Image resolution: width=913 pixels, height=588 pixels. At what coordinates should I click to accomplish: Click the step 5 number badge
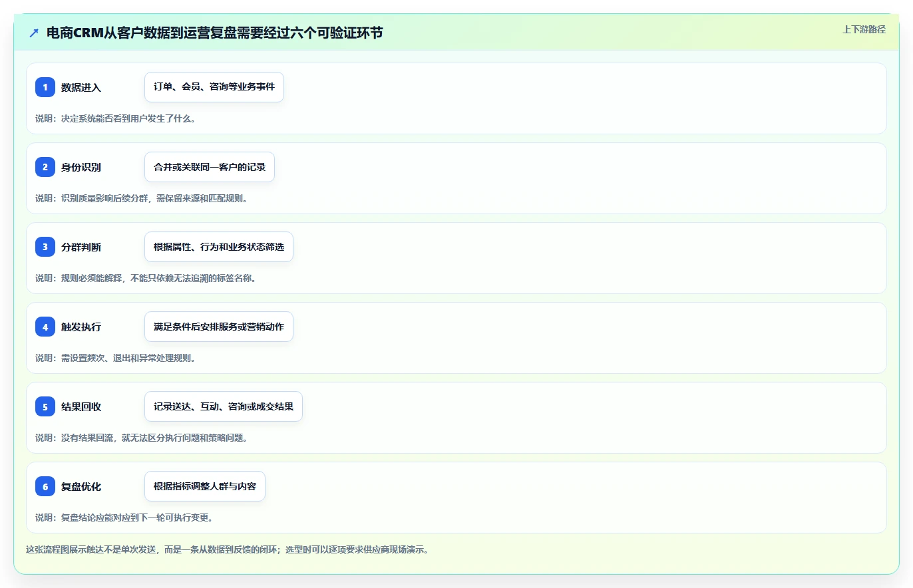tap(45, 406)
